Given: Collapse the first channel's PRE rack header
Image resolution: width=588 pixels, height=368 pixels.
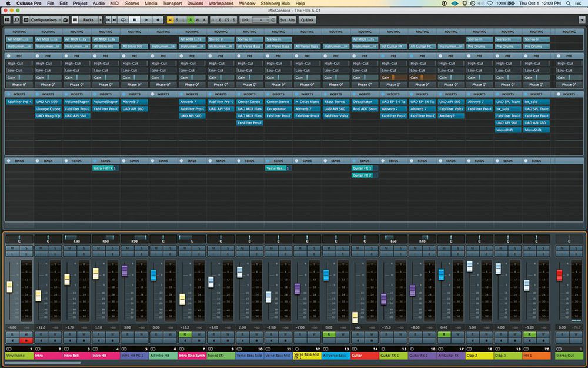Looking at the screenshot, I should pos(19,56).
